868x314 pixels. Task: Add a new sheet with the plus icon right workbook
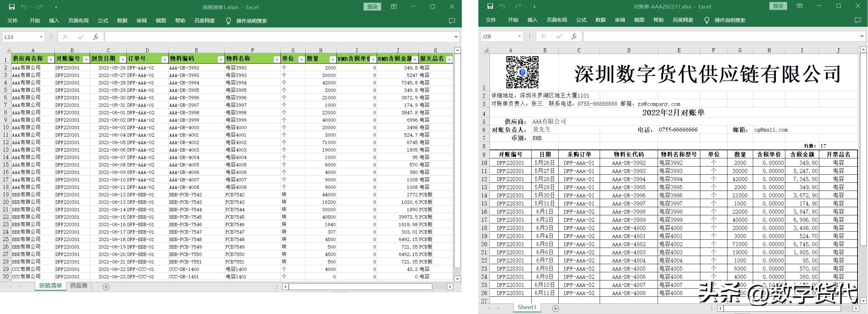tap(556, 308)
